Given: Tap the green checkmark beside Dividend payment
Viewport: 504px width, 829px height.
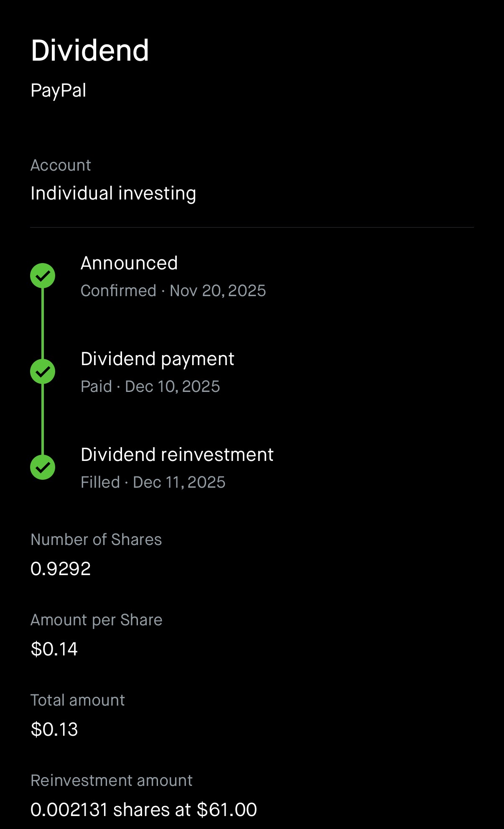Looking at the screenshot, I should 43,371.
